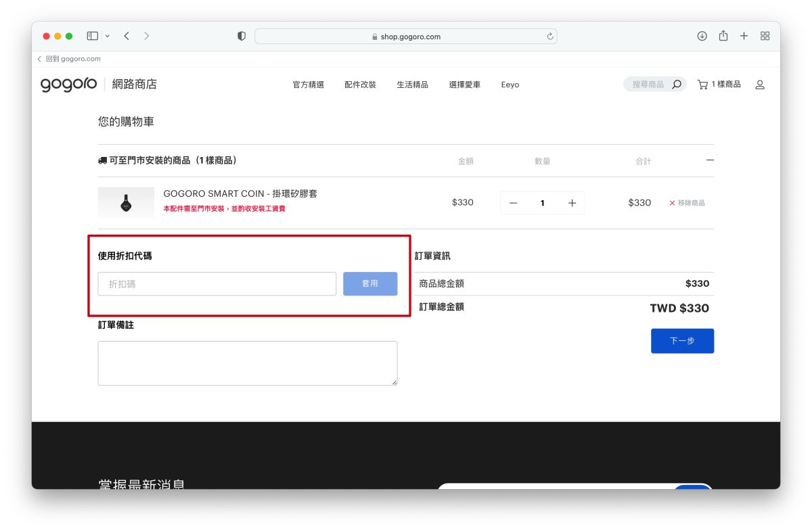
Task: Go forward with Safari's forward arrow
Action: tap(147, 36)
